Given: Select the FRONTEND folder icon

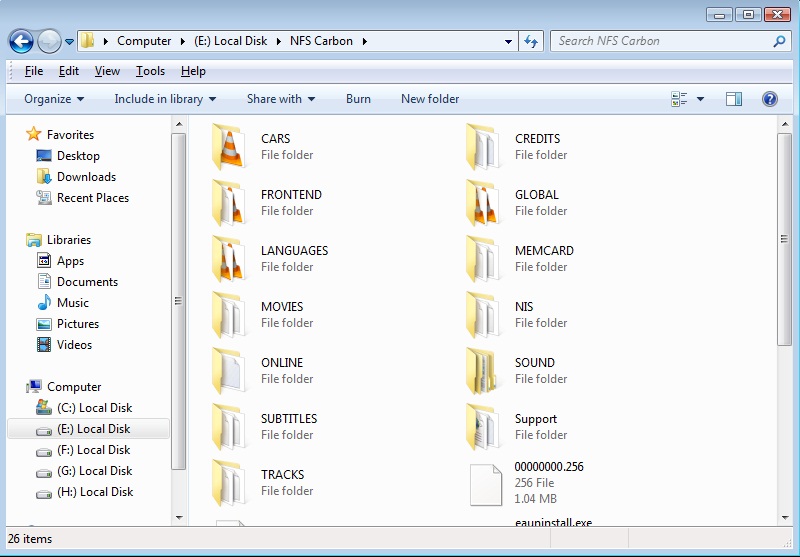Looking at the screenshot, I should pos(229,203).
